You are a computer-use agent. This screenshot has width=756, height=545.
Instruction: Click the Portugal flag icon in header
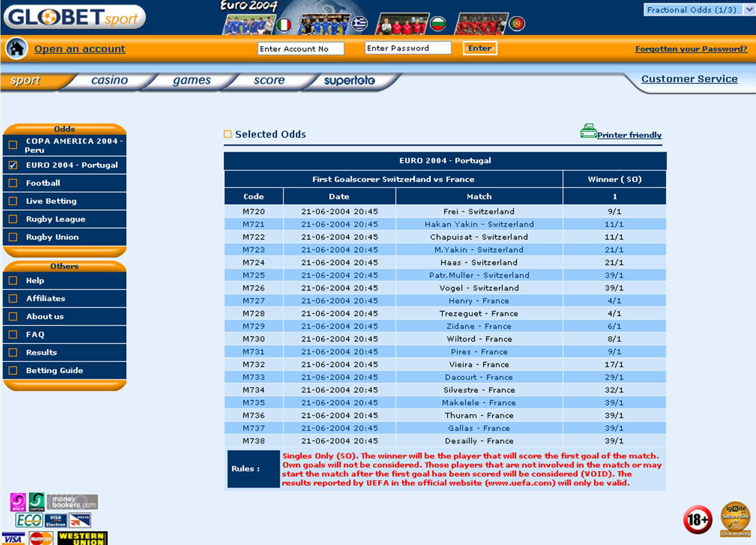click(517, 24)
